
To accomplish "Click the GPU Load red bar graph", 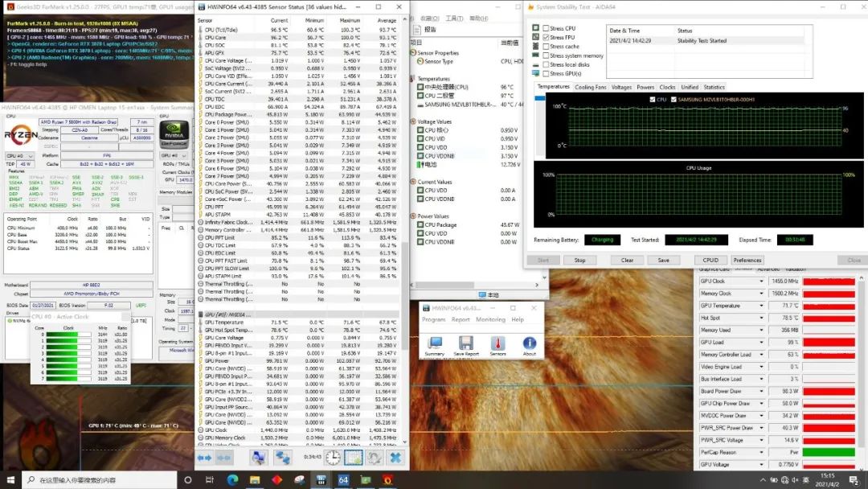I will click(828, 343).
